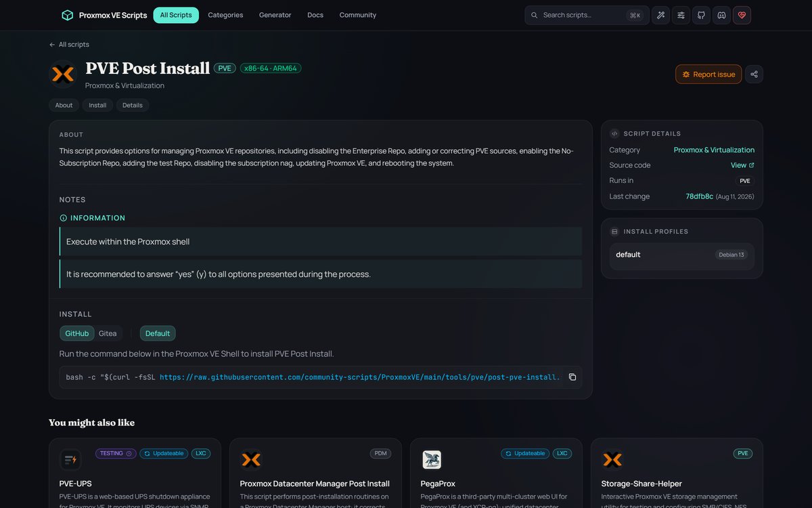The height and width of the screenshot is (508, 812).
Task: Click the red heart sponsor icon
Action: pos(742,15)
